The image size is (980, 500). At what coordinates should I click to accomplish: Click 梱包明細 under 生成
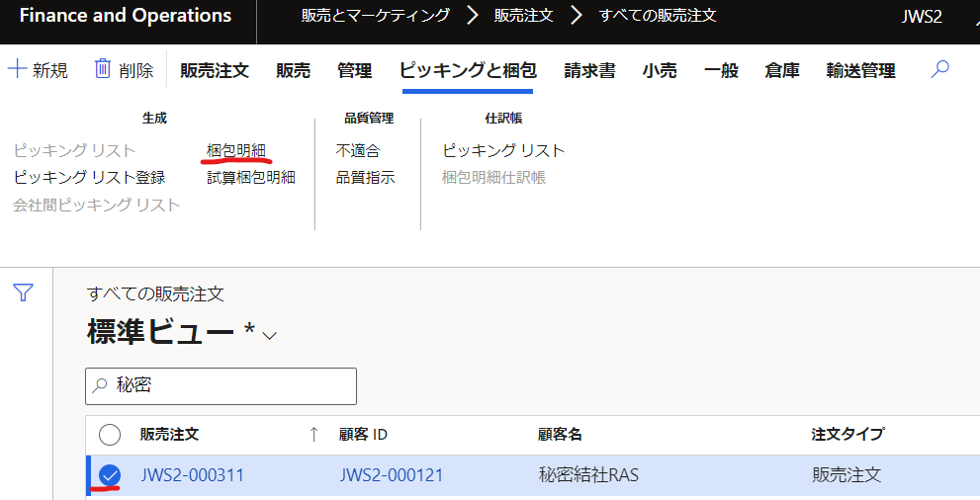click(x=236, y=150)
